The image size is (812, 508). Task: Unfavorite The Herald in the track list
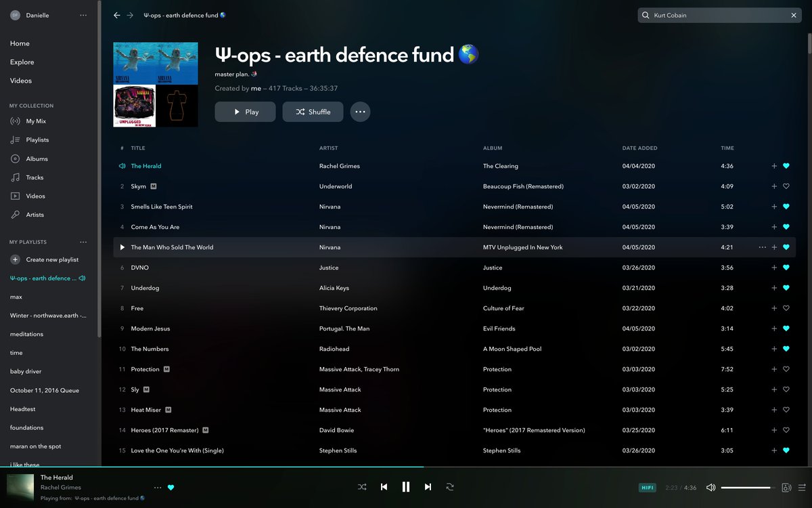786,166
